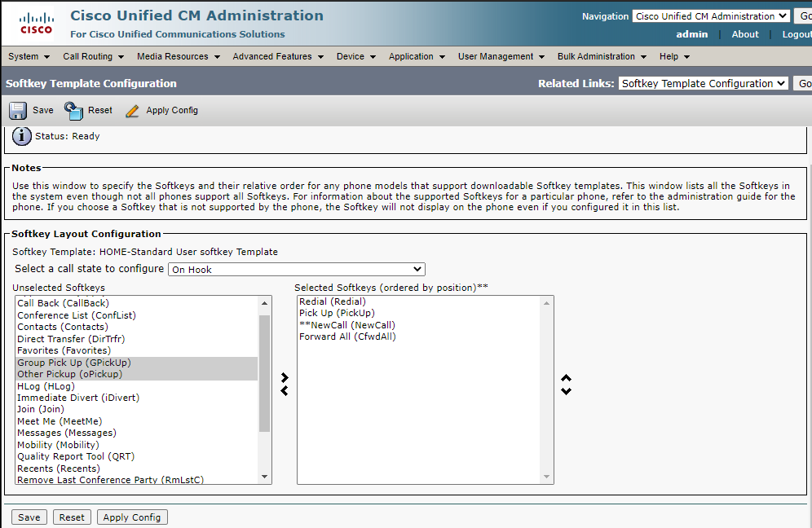Select Quality Report Tool (QRT) softkey
Viewport: 812px width, 528px height.
[x=137, y=456]
